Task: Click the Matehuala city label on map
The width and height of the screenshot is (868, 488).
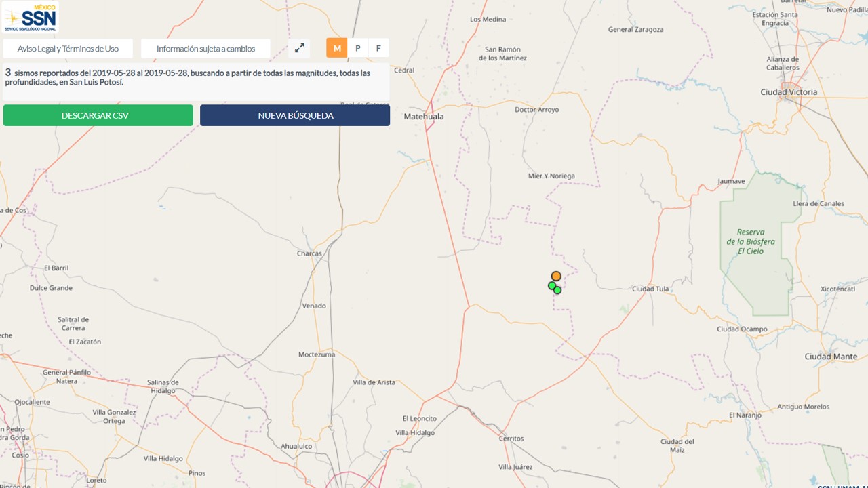Action: point(424,117)
